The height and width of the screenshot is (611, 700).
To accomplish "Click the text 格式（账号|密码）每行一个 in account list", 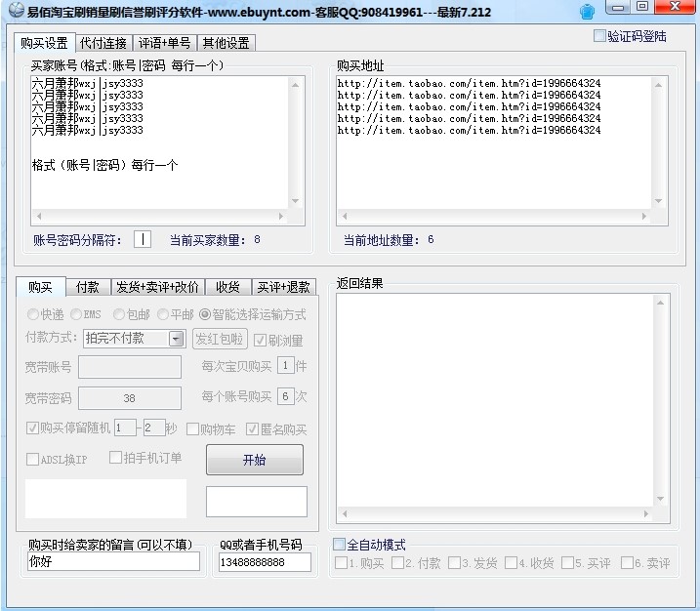I will [x=104, y=165].
